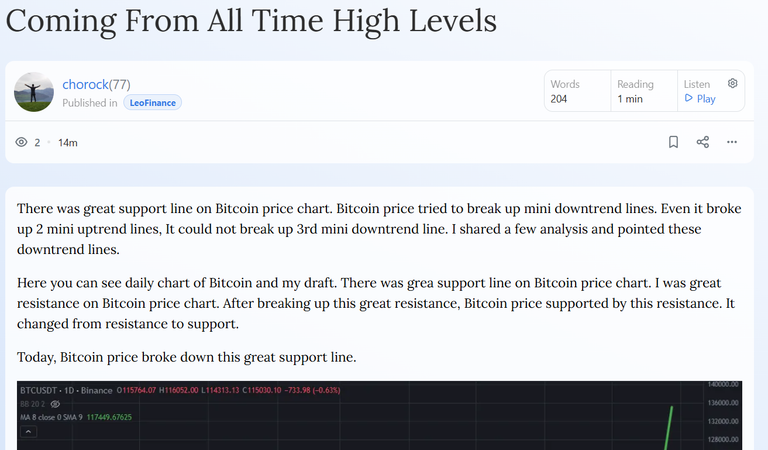Visit the chorock author link
The width and height of the screenshot is (768, 450).
pos(85,84)
